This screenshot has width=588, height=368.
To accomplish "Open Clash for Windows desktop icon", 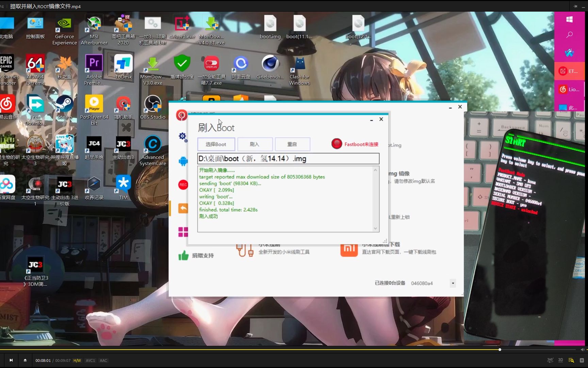I will pyautogui.click(x=299, y=70).
